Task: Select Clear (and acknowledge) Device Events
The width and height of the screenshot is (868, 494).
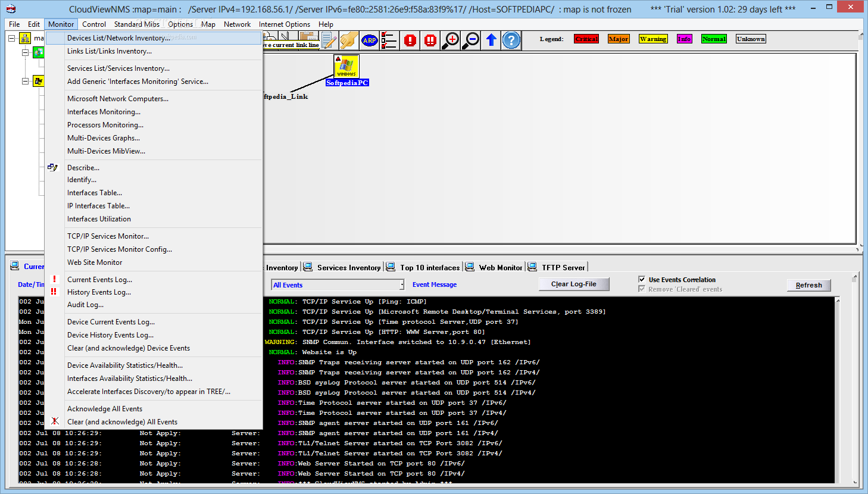Action: (154, 348)
